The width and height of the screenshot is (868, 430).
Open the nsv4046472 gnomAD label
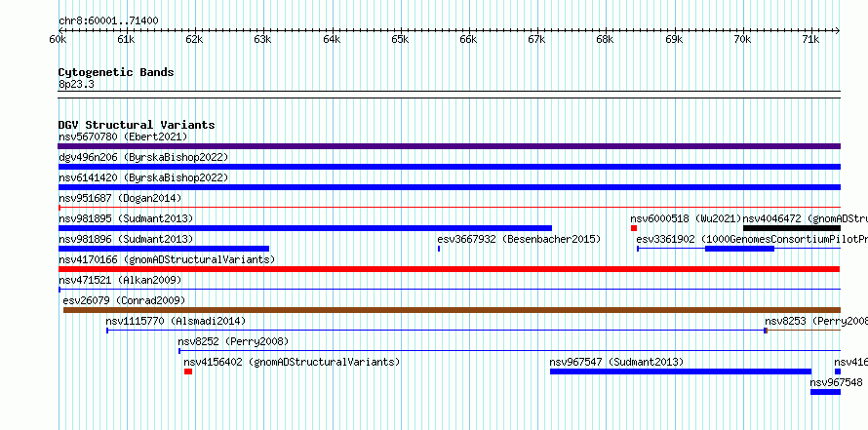pyautogui.click(x=806, y=218)
